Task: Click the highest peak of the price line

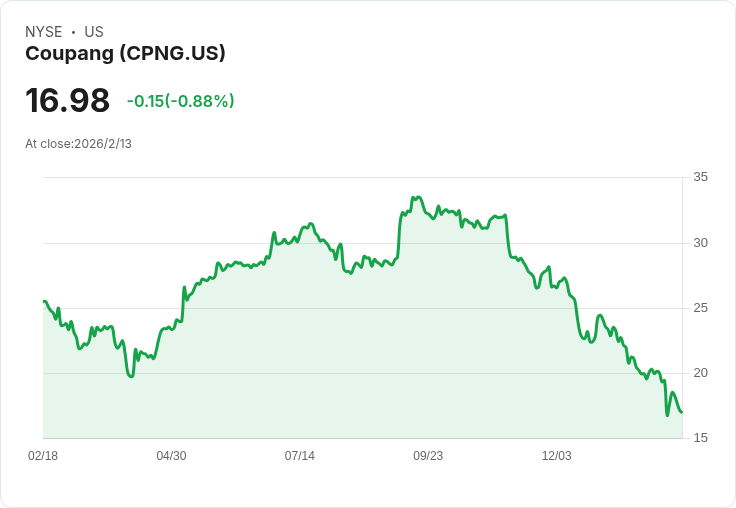Action: click(416, 198)
